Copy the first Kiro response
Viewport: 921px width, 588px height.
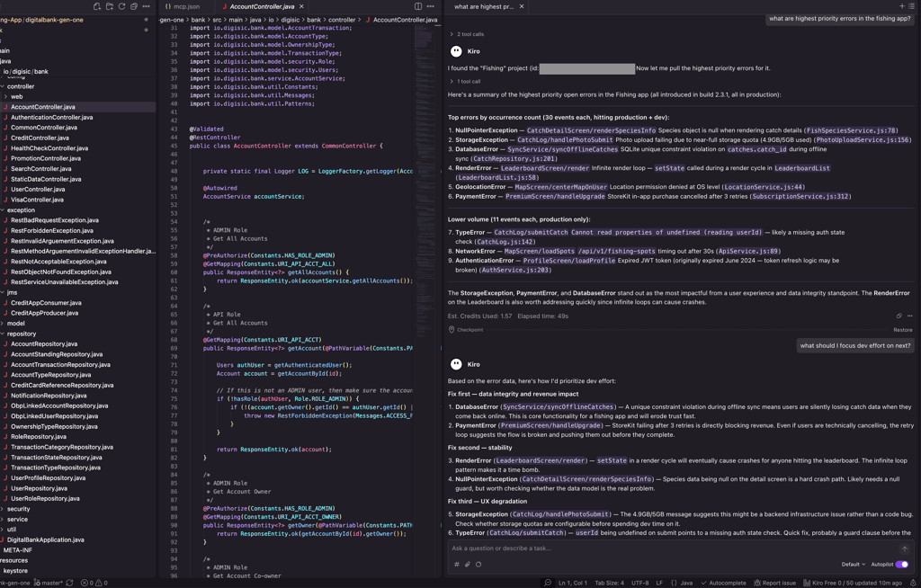pos(899,316)
